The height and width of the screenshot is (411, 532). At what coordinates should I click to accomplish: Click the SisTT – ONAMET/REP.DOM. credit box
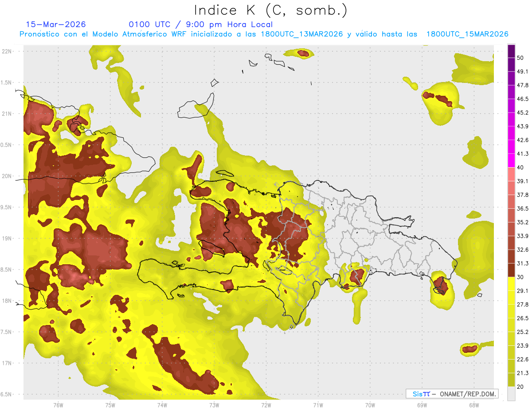(452, 394)
